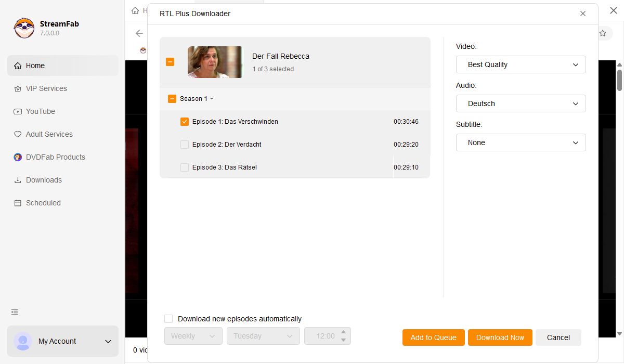The width and height of the screenshot is (624, 364).
Task: Enable Download new episodes automatically
Action: click(168, 319)
